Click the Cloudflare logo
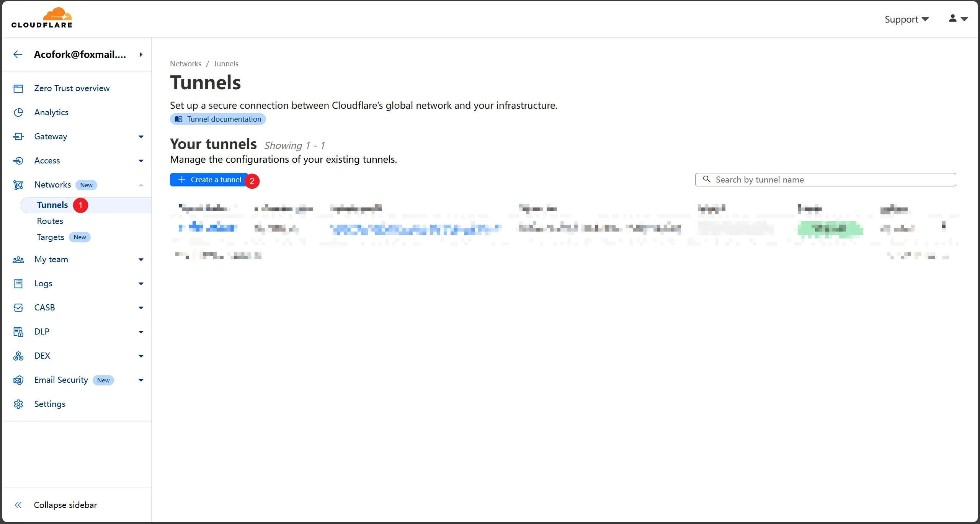This screenshot has width=980, height=524. (x=42, y=18)
